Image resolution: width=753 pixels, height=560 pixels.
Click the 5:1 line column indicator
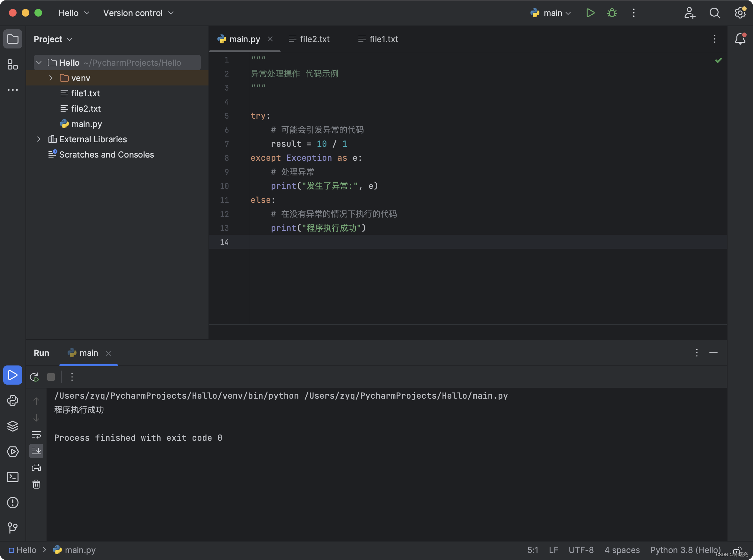pyautogui.click(x=532, y=550)
